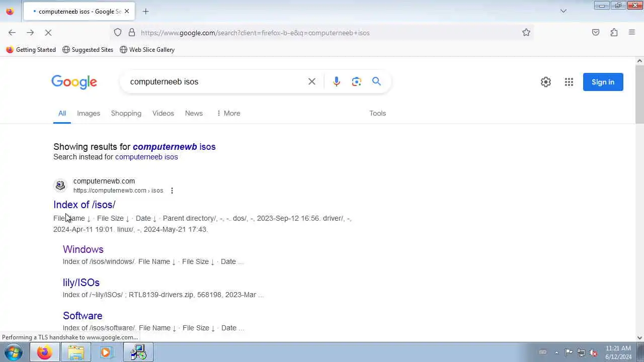Viewport: 644px width, 362px height.
Task: Search instead for computerneeb isos
Action: pos(146,157)
